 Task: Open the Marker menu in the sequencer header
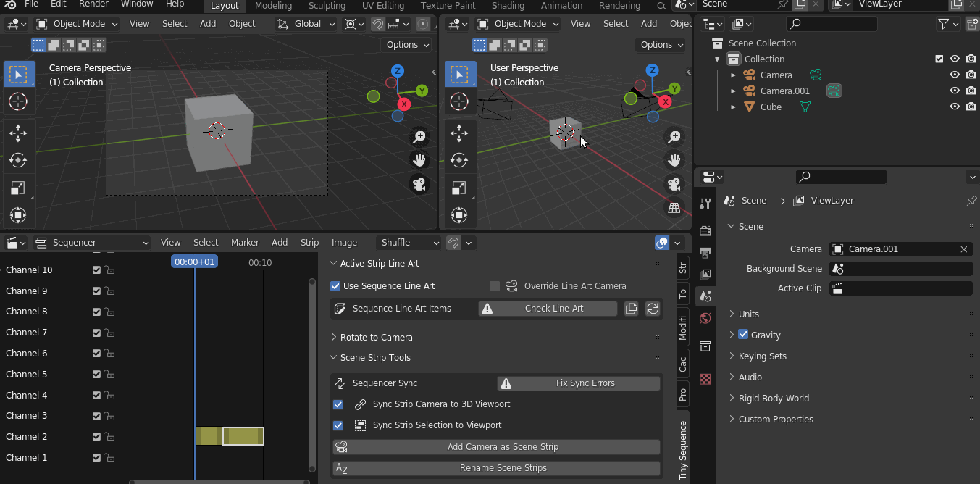(245, 242)
